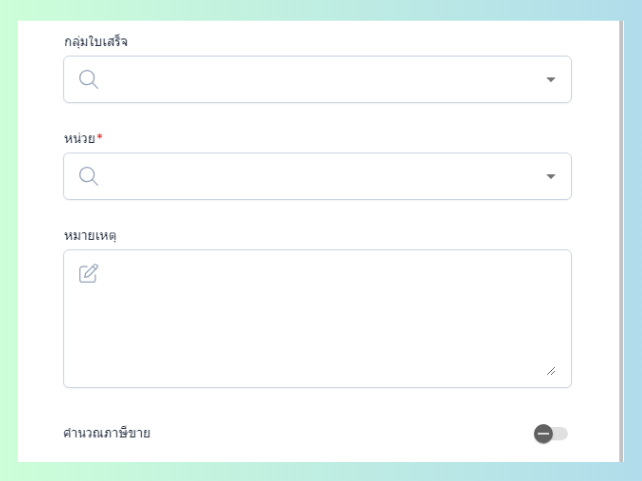Click the หน่วย field label
The image size is (642, 481).
(x=79, y=138)
